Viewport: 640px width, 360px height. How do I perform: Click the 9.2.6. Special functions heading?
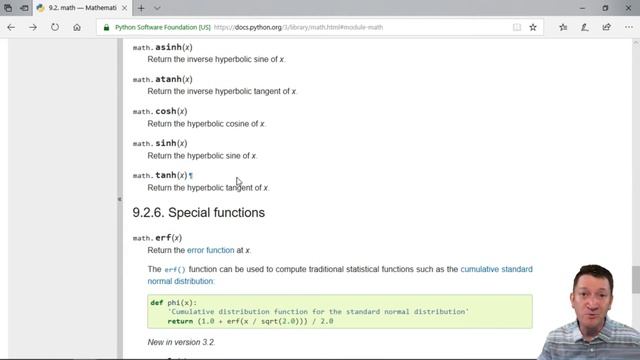click(198, 213)
